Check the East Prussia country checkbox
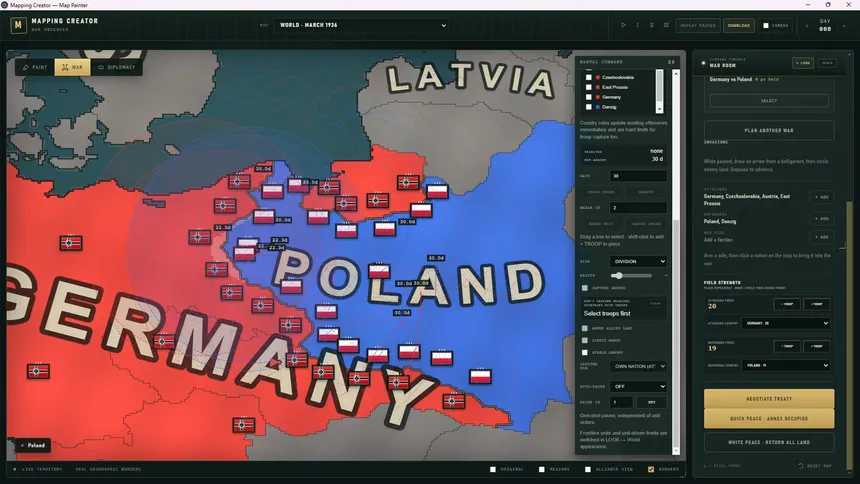 coord(589,87)
